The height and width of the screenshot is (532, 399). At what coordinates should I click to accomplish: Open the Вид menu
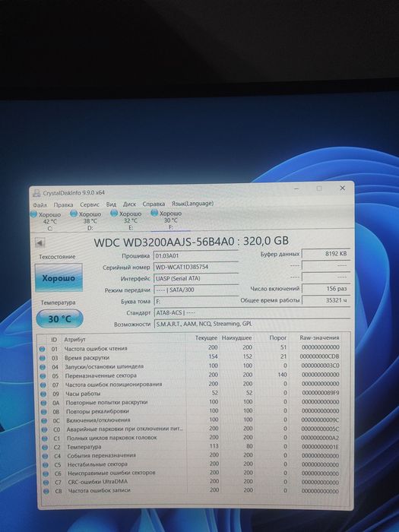pyautogui.click(x=111, y=204)
